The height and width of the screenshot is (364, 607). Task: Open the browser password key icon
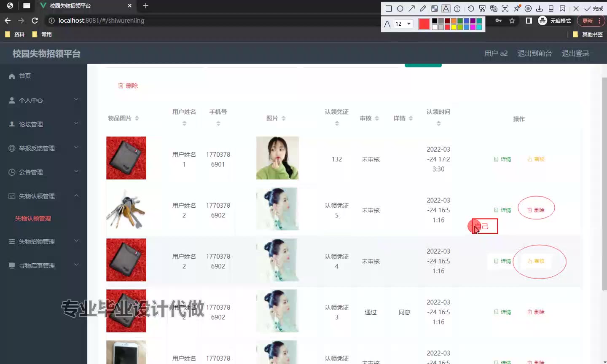point(499,21)
